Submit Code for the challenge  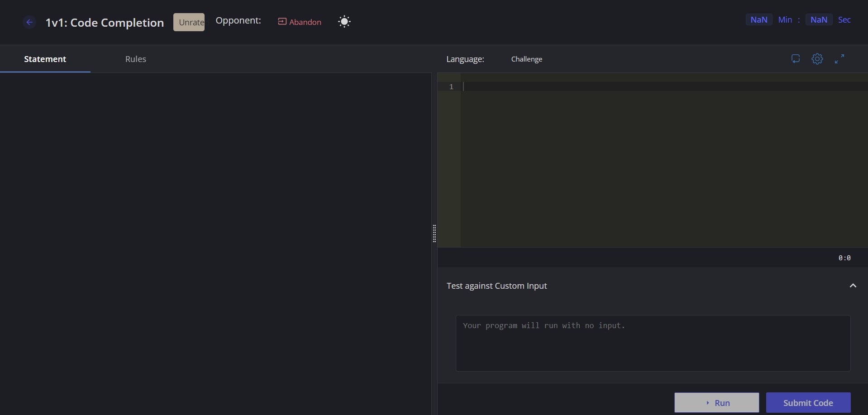808,402
